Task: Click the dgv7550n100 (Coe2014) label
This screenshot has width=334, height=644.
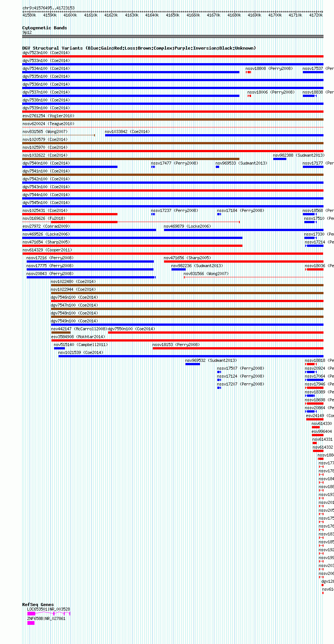Action: [132, 329]
